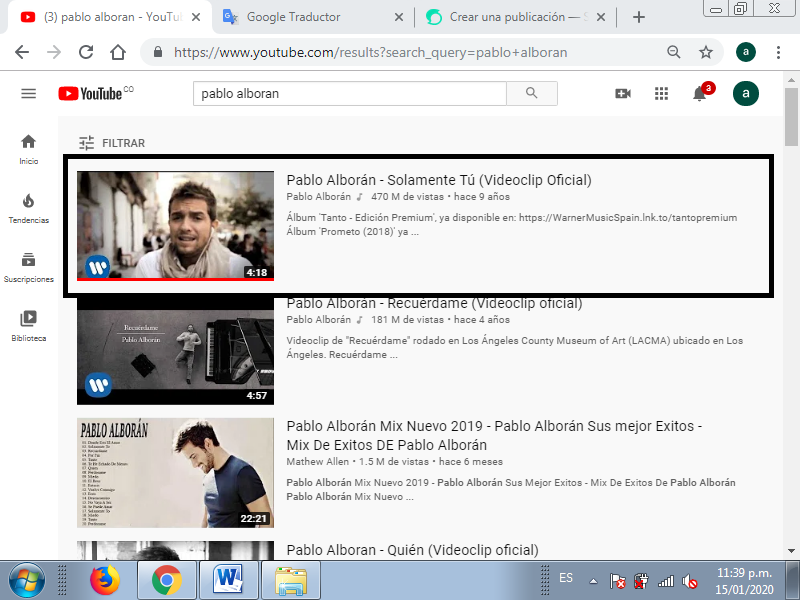Close the pablo alboran YouTube tab
The height and width of the screenshot is (600, 800).
(196, 17)
